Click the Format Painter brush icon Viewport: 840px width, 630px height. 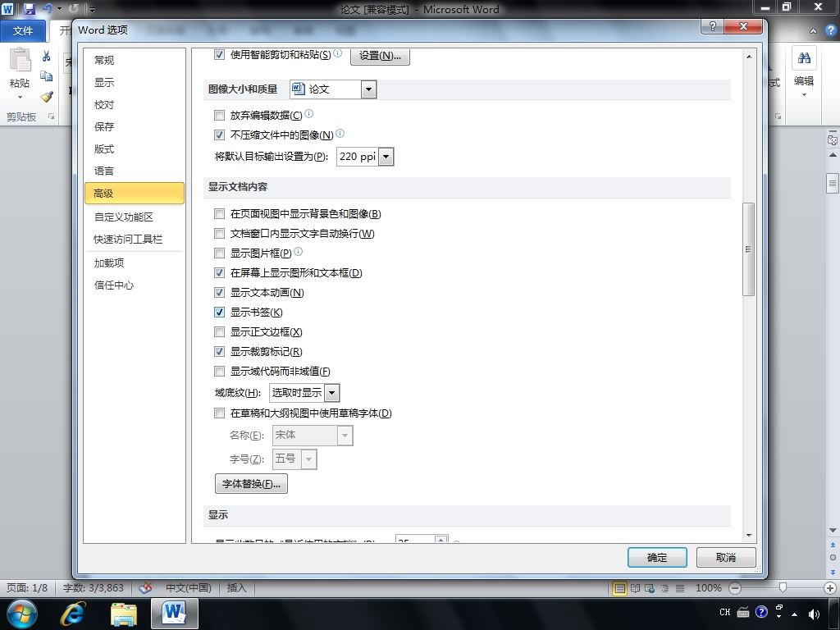point(46,97)
